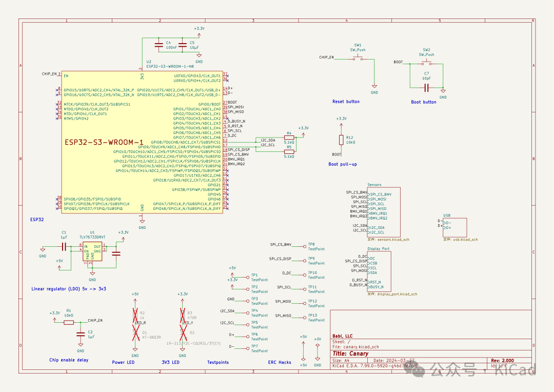
Task: Click the TP7 test point on D-
Action: [x=248, y=348]
